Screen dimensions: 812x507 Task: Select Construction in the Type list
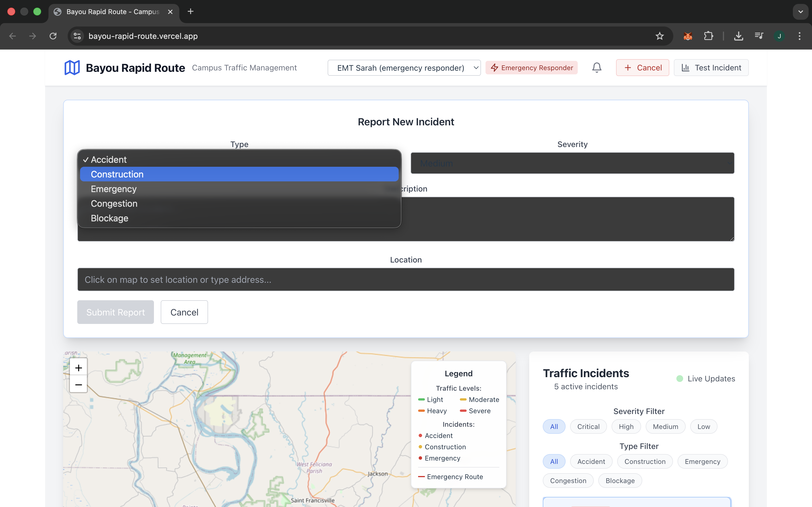pyautogui.click(x=239, y=174)
